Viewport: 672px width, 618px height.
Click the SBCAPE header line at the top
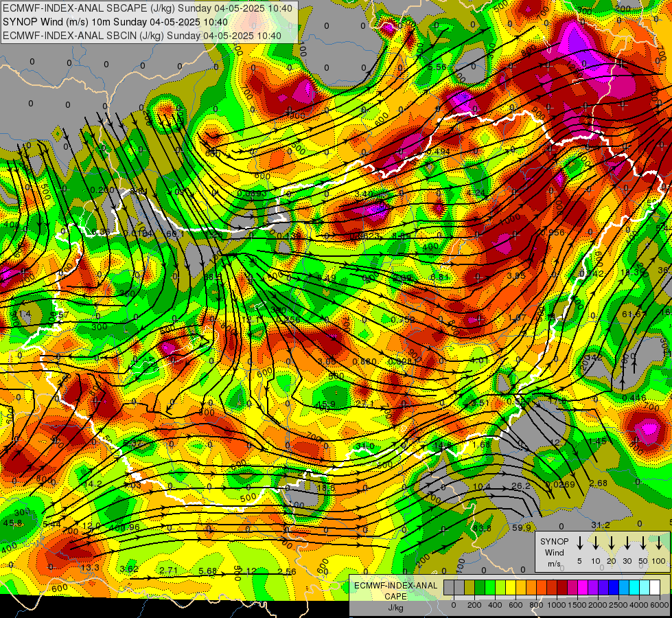click(148, 8)
